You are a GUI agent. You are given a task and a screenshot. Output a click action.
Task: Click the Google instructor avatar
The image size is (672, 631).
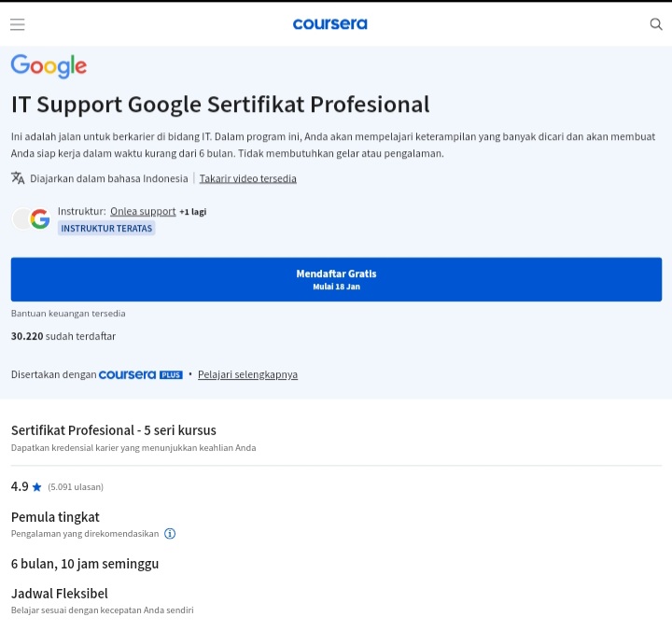click(39, 219)
